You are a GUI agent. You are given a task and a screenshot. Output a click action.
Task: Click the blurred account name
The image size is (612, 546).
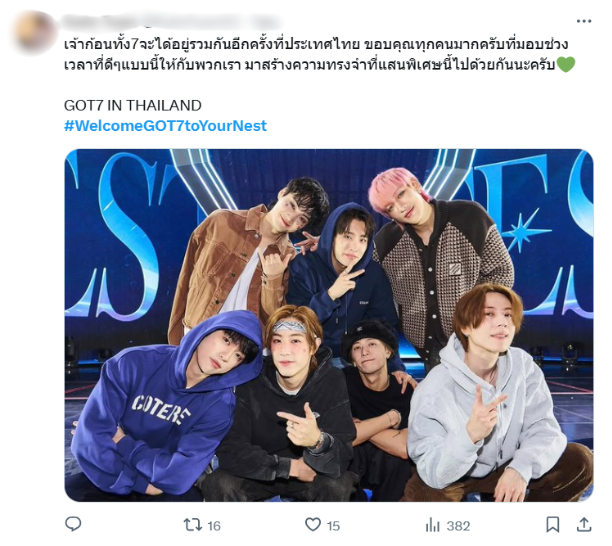click(x=172, y=22)
